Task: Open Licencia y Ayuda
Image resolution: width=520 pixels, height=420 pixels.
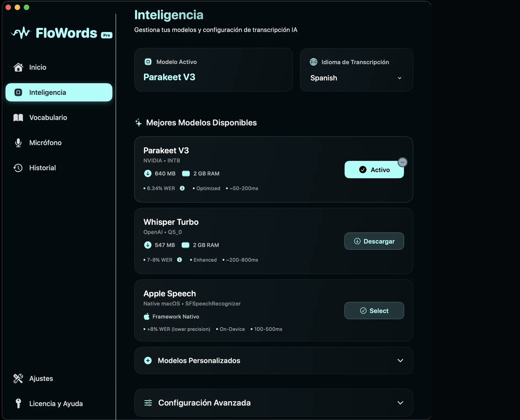Action: point(56,404)
